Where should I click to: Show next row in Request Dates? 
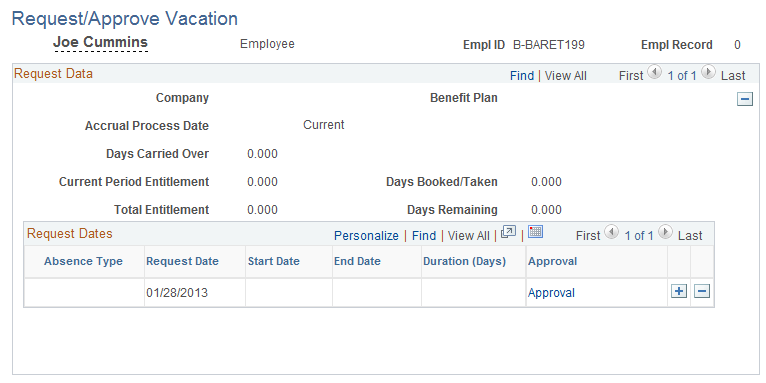coord(665,232)
